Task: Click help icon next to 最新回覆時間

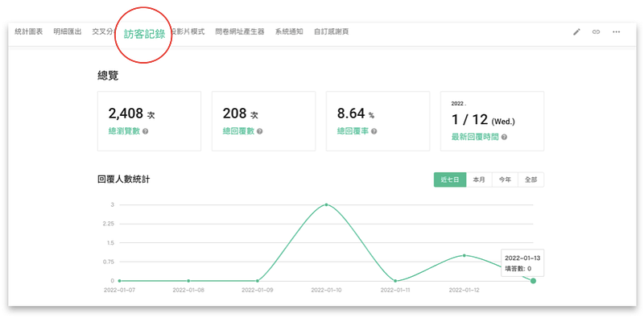Action: [504, 137]
